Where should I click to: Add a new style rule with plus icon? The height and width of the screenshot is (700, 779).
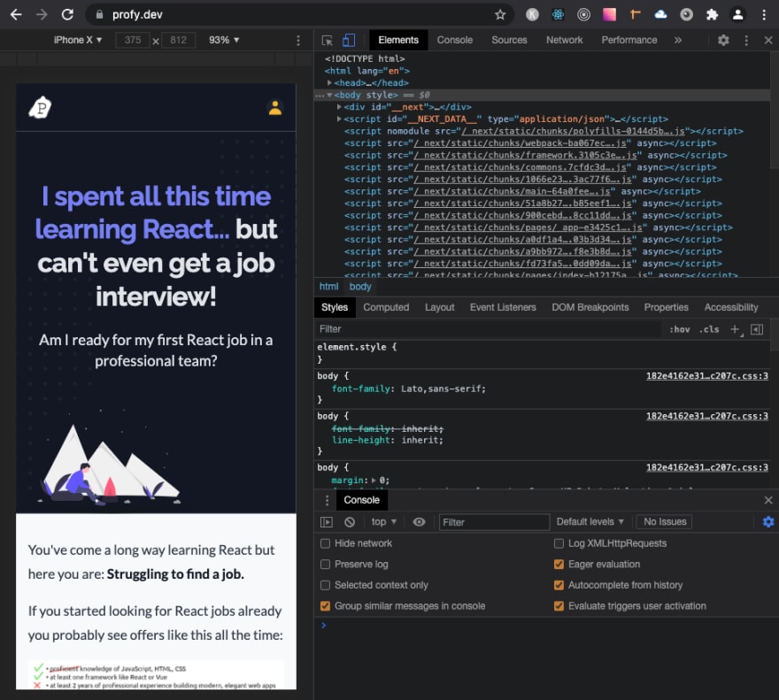(x=735, y=329)
